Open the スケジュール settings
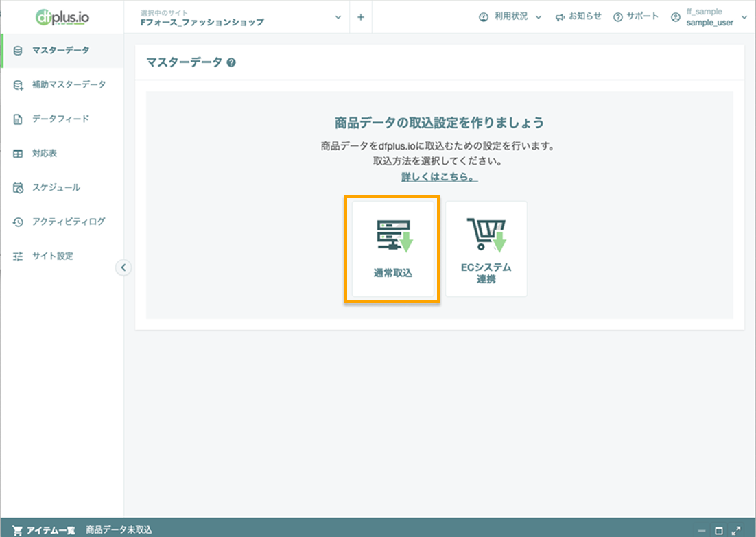This screenshot has width=756, height=537. pos(52,187)
